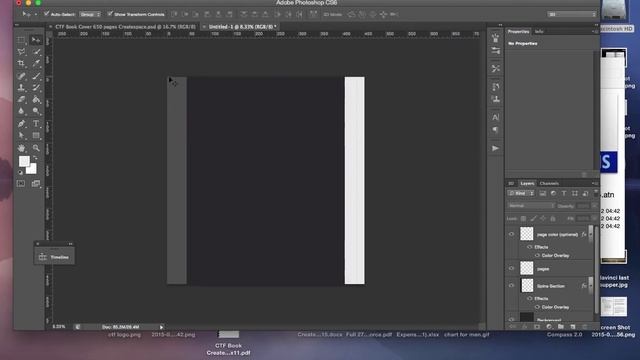Viewport: 640px width, 360px height.
Task: Swap foreground and background colors
Action: coord(36,158)
